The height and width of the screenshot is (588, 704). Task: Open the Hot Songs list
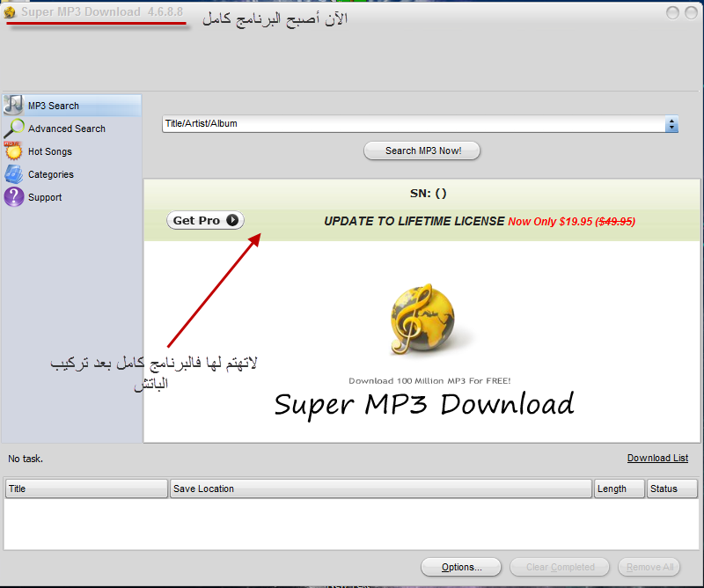click(72, 151)
